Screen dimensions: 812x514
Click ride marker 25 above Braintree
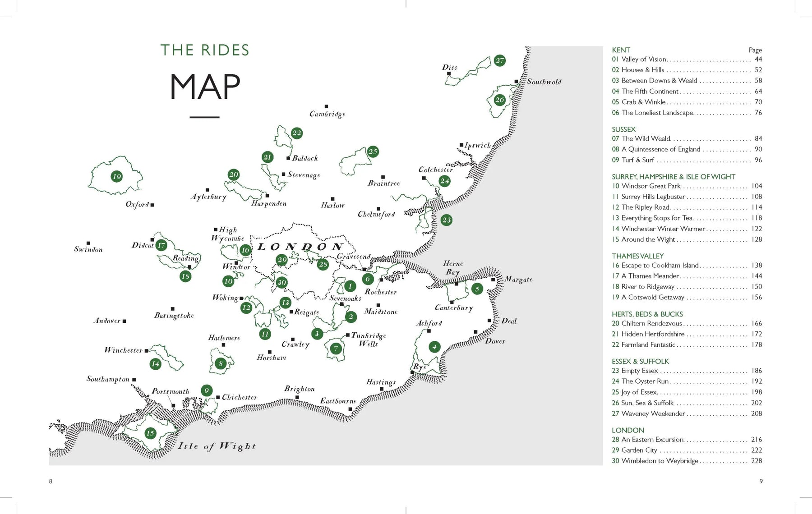(x=373, y=151)
